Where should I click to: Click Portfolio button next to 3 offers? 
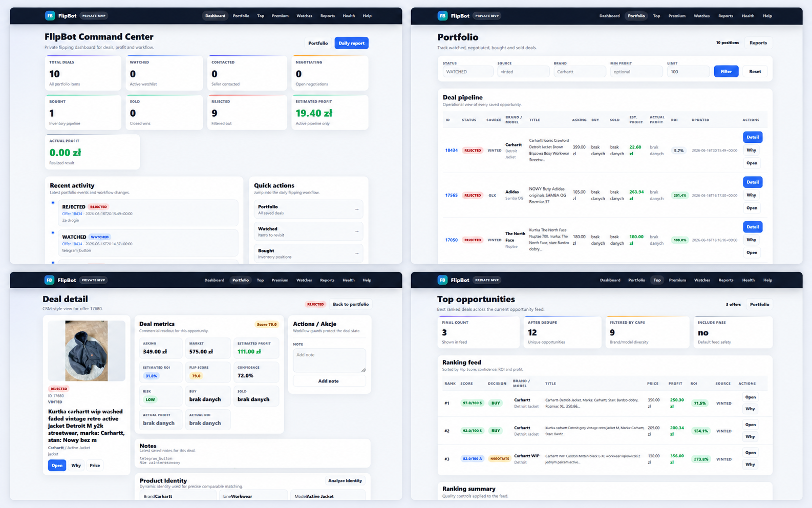click(x=760, y=304)
